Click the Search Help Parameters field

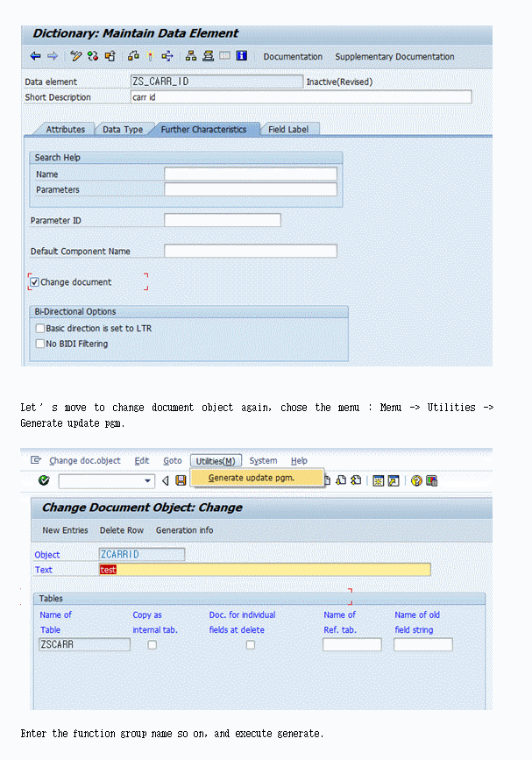(x=251, y=189)
